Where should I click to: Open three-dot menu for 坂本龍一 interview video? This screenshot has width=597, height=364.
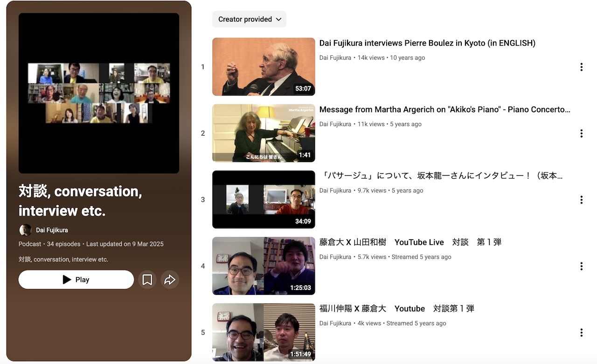581,200
